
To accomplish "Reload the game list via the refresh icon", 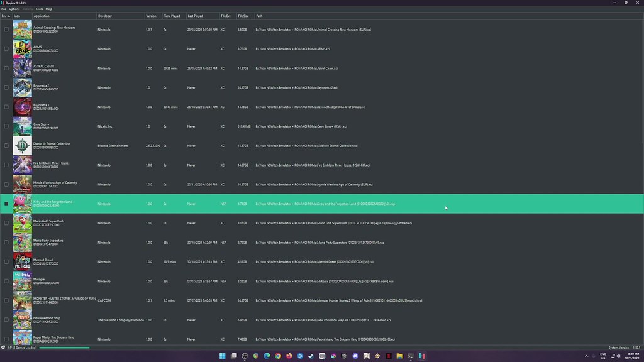I will pos(3,348).
